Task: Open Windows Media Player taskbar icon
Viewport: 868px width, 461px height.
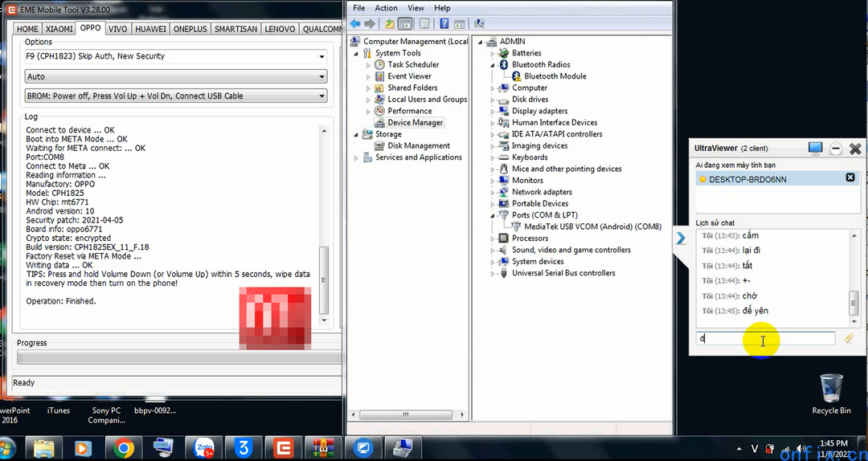Action: (x=83, y=447)
